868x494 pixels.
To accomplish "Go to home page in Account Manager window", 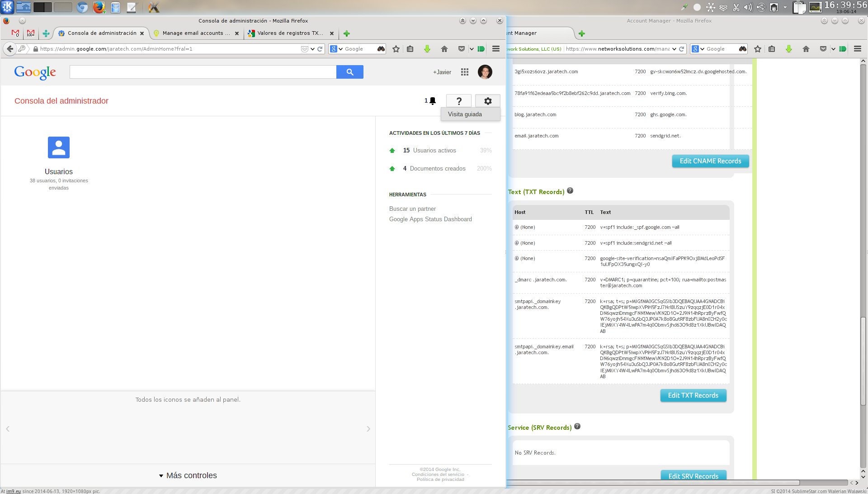I will click(806, 49).
